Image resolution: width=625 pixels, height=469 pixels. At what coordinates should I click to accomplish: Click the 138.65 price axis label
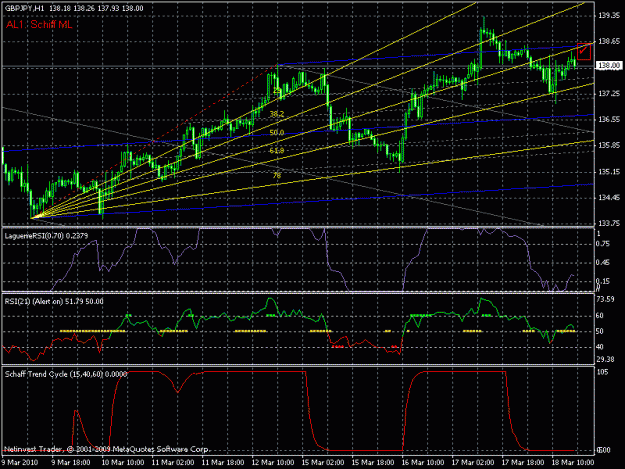(609, 41)
